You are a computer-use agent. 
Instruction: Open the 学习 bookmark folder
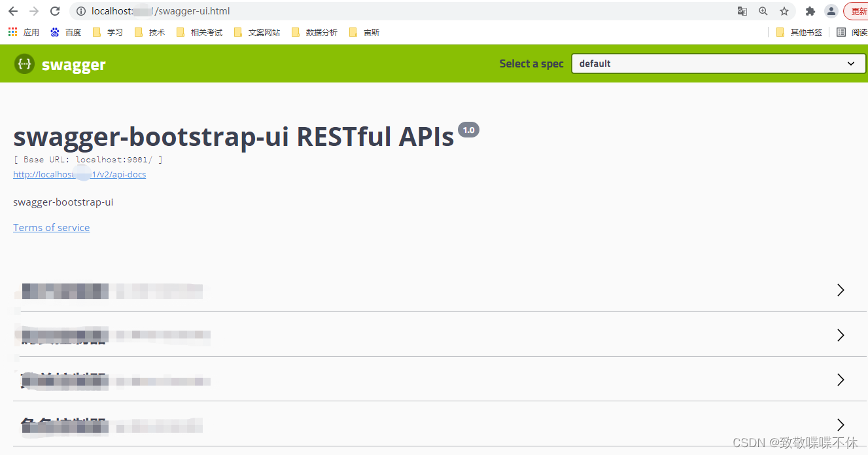[108, 32]
